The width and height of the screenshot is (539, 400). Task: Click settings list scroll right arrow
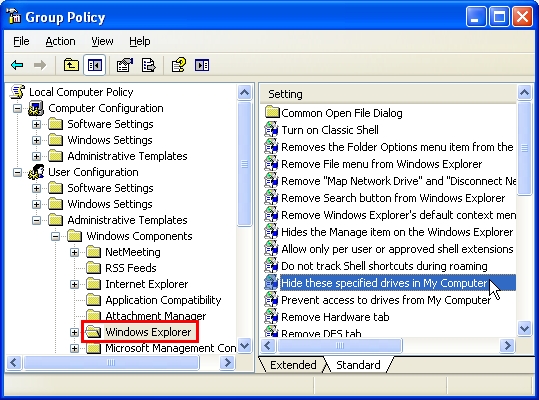507,345
